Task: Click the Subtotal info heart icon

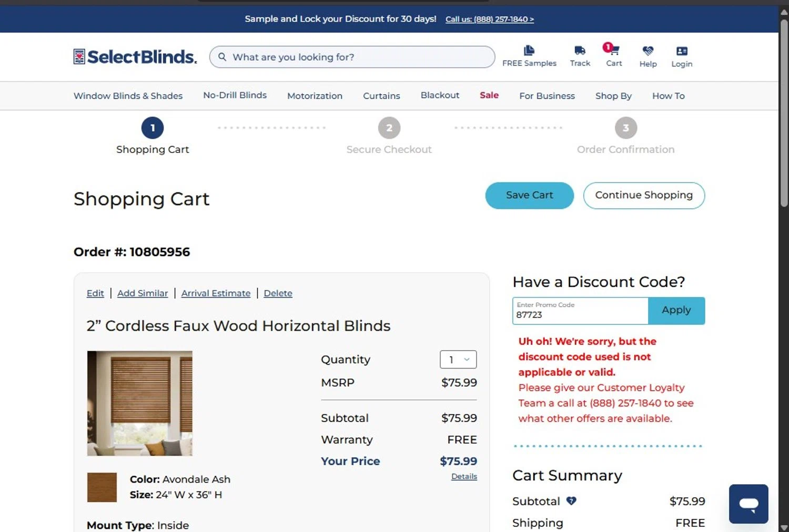Action: (571, 501)
